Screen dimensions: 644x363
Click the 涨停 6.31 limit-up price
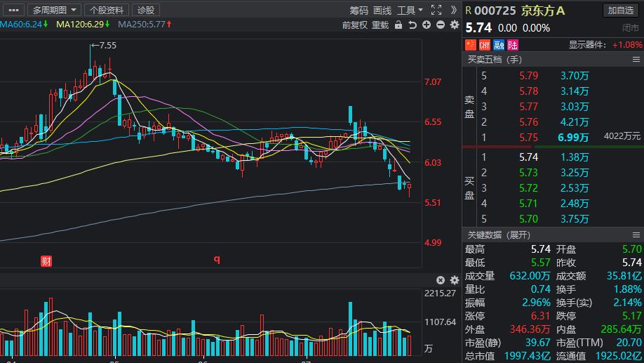pos(540,316)
